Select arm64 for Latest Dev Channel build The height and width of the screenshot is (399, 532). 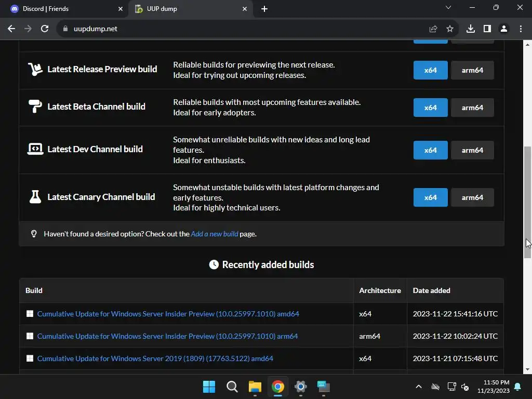(472, 150)
